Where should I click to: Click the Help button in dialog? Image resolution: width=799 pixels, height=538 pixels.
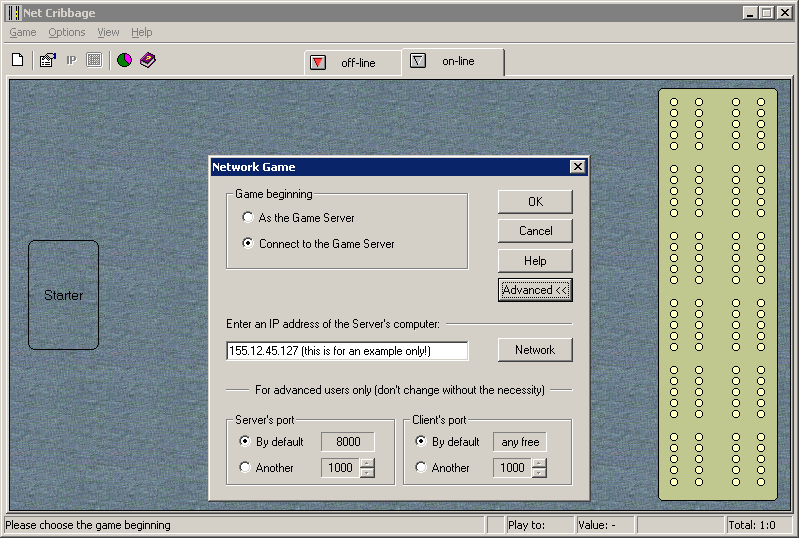pos(535,261)
